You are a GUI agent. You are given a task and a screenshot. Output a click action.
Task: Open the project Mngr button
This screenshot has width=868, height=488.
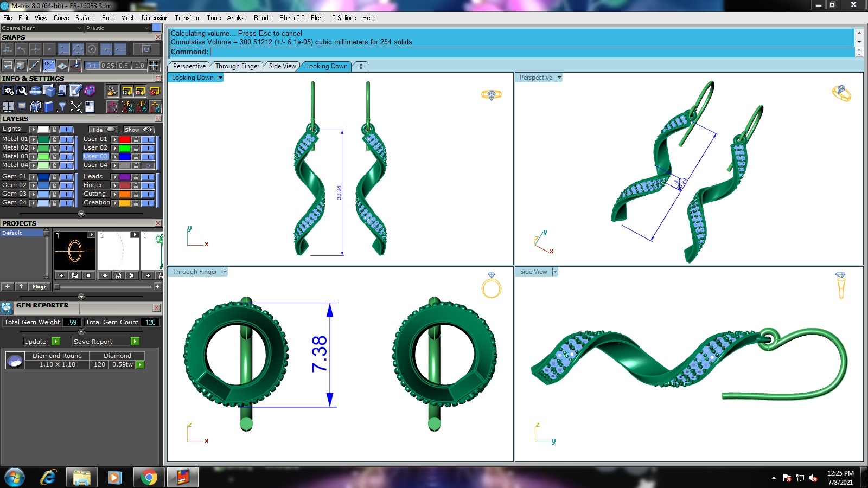(x=39, y=286)
